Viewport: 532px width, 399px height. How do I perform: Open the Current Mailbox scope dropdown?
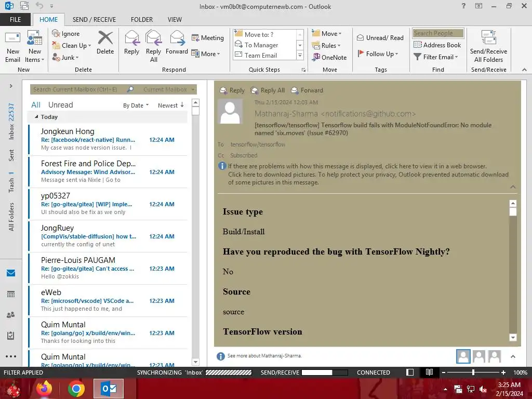[169, 89]
